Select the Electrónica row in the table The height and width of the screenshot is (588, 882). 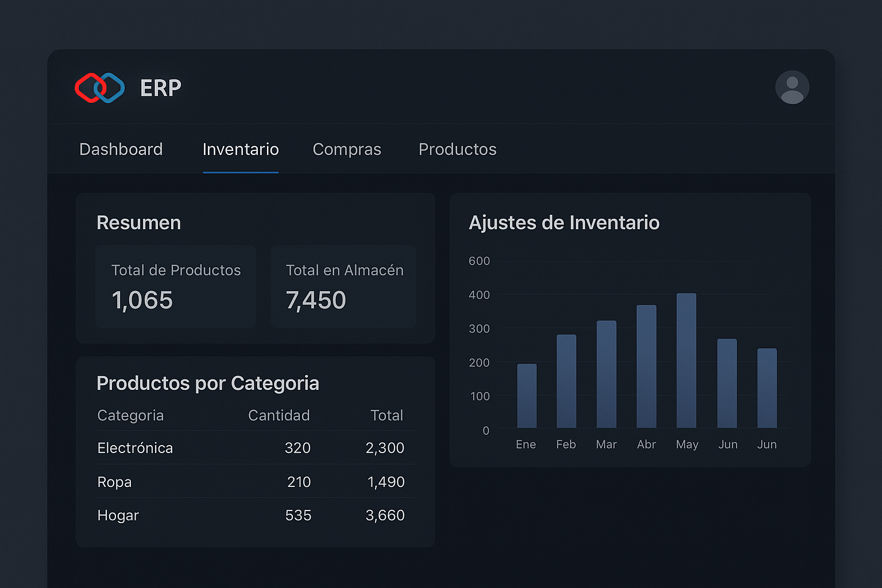(135, 448)
